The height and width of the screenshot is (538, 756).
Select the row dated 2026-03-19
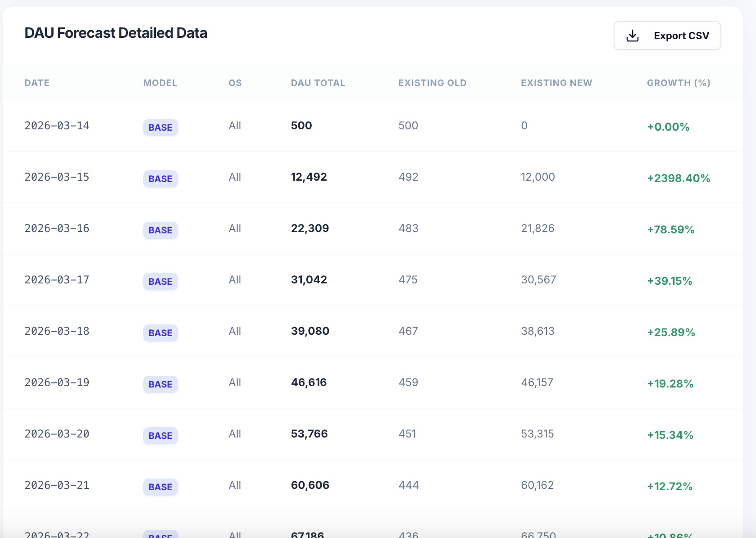[x=57, y=382]
